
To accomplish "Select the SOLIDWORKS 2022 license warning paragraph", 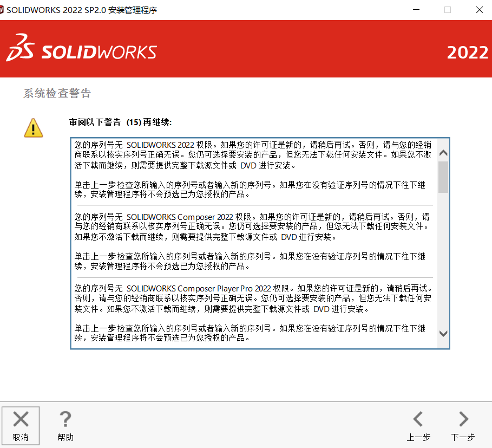I will pyautogui.click(x=253, y=155).
